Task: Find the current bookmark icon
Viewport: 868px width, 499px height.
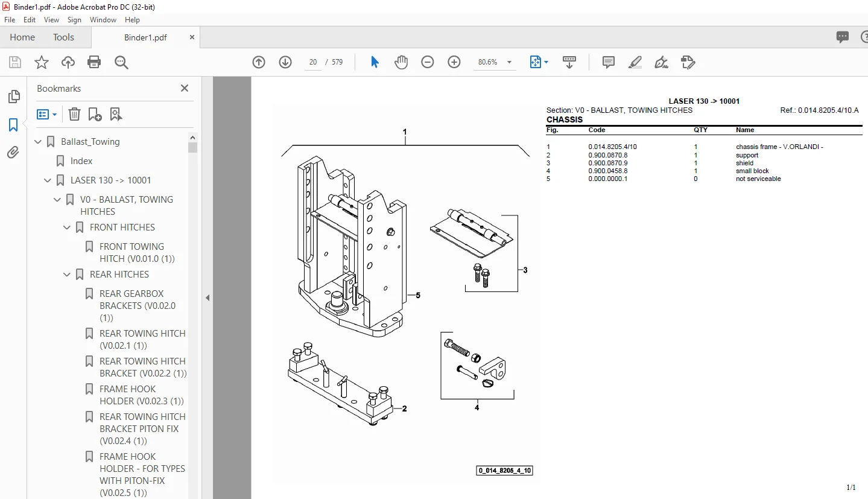Action: click(x=116, y=114)
